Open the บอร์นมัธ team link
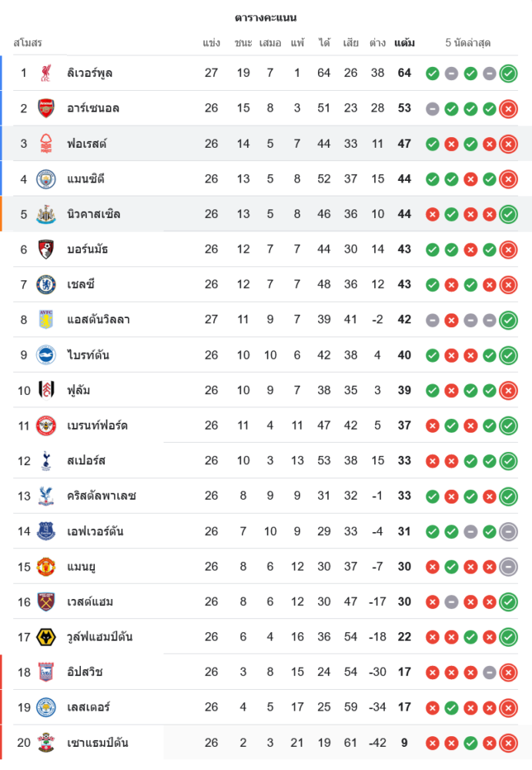Viewport: 532px width, 770px height. 89,249
